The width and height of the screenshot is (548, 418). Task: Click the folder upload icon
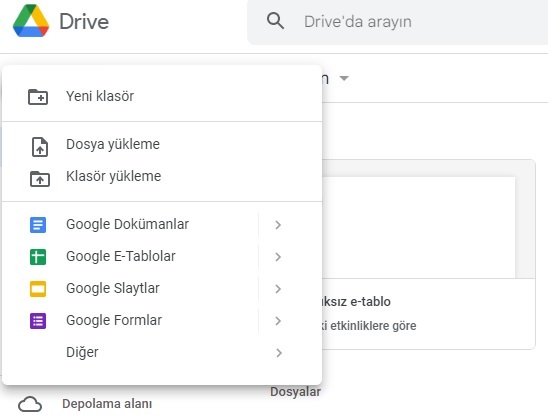click(x=40, y=179)
